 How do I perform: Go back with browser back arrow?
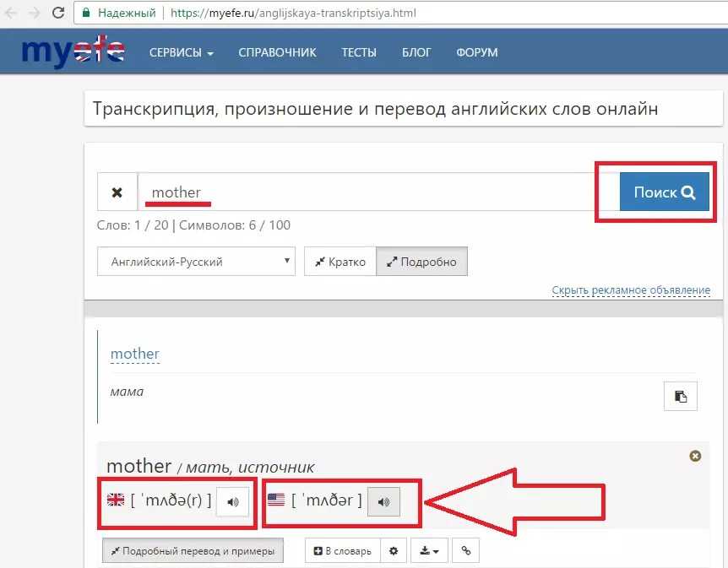tap(12, 14)
